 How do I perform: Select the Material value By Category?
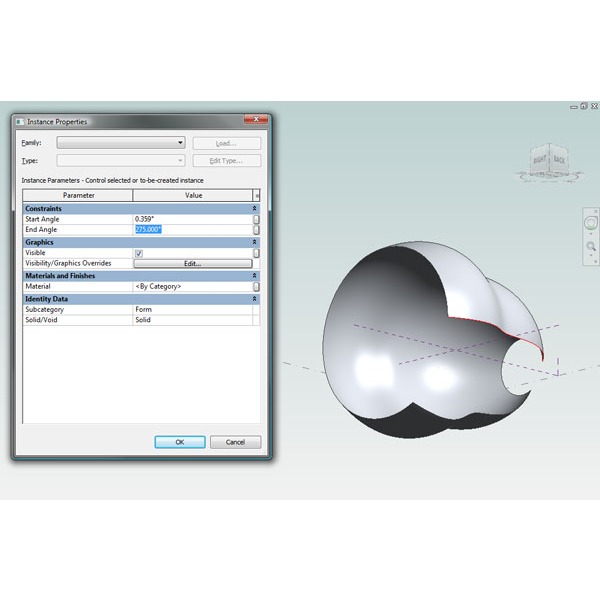(x=192, y=287)
